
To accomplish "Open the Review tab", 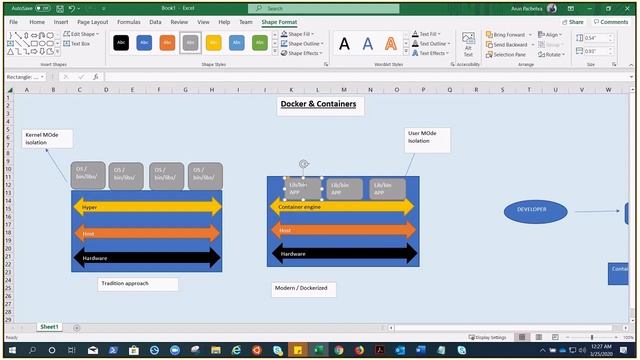I will [179, 22].
